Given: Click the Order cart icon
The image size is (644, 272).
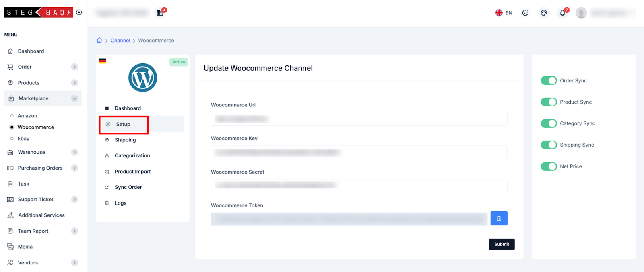Looking at the screenshot, I should coord(10,67).
